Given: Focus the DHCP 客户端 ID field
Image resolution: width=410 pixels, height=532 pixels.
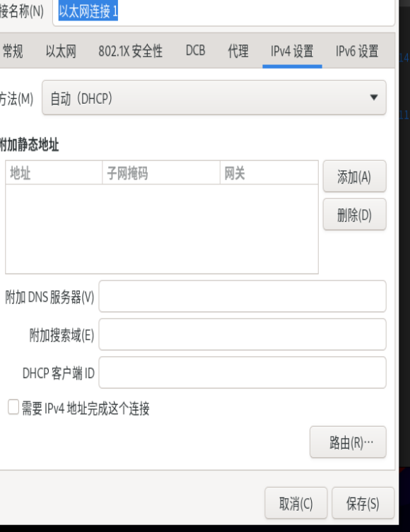Looking at the screenshot, I should point(242,372).
